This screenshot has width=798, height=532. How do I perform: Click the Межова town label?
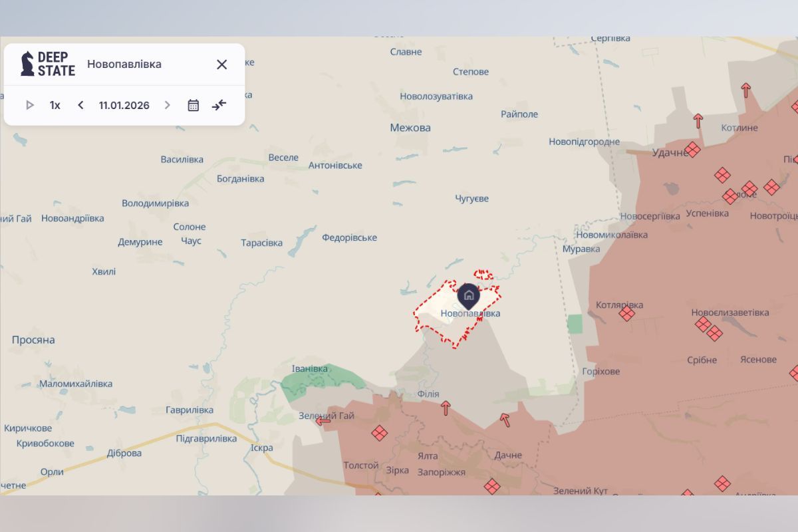pos(410,128)
